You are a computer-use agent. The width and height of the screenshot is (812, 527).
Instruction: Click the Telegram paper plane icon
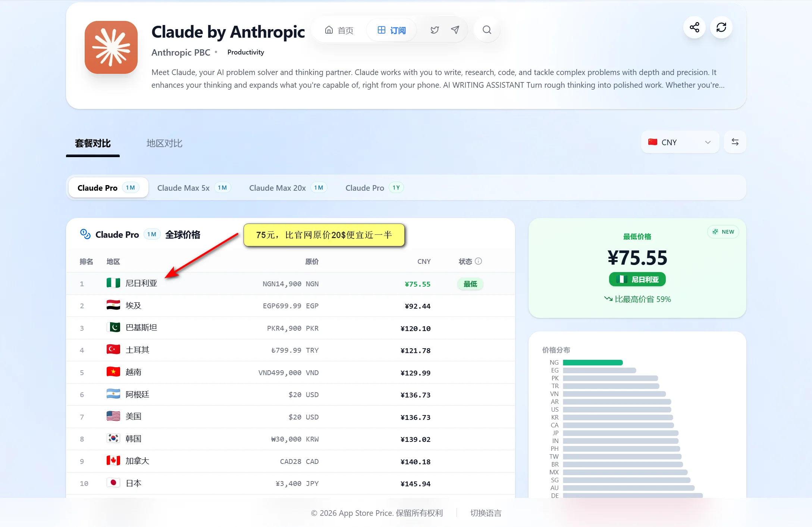pyautogui.click(x=455, y=30)
